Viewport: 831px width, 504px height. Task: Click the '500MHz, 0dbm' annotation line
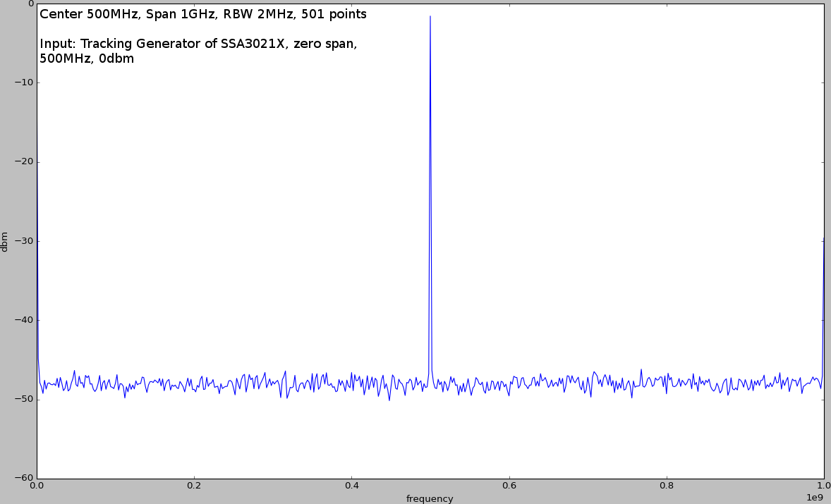(x=87, y=59)
